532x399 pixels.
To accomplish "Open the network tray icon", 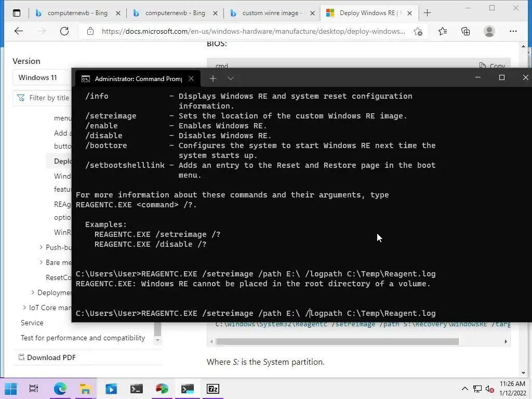I will tap(477, 389).
